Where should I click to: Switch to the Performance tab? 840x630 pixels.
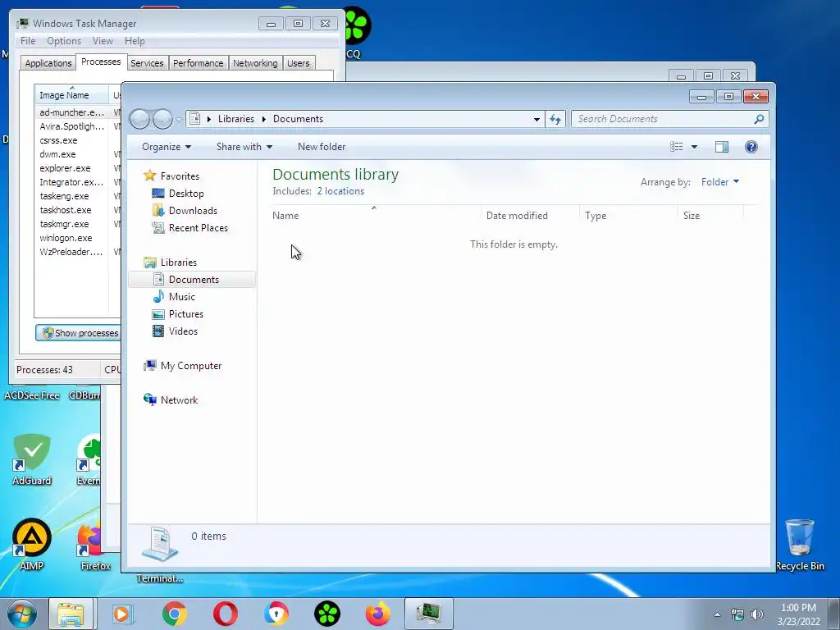pyautogui.click(x=198, y=63)
